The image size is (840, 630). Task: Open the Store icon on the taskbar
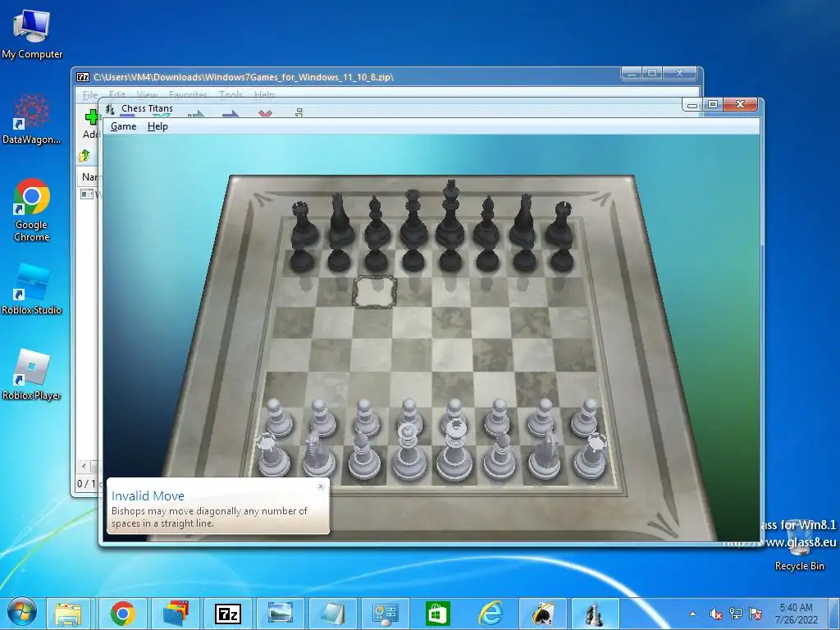(438, 614)
